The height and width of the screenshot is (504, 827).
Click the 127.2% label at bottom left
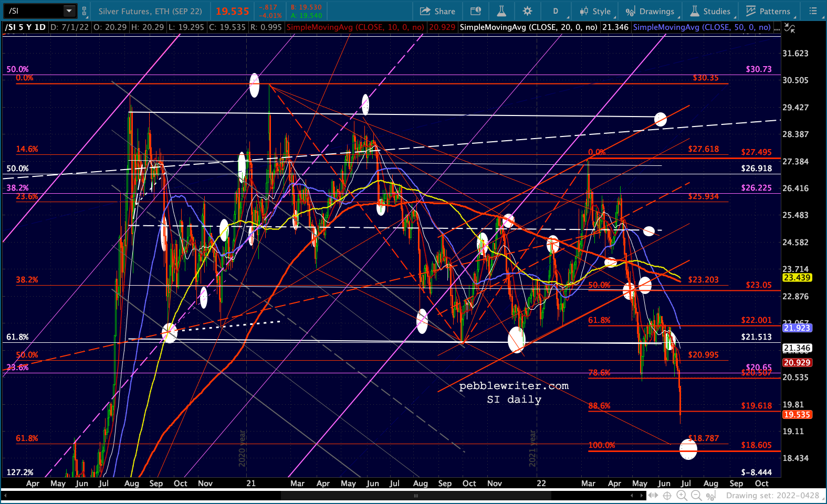pyautogui.click(x=20, y=472)
